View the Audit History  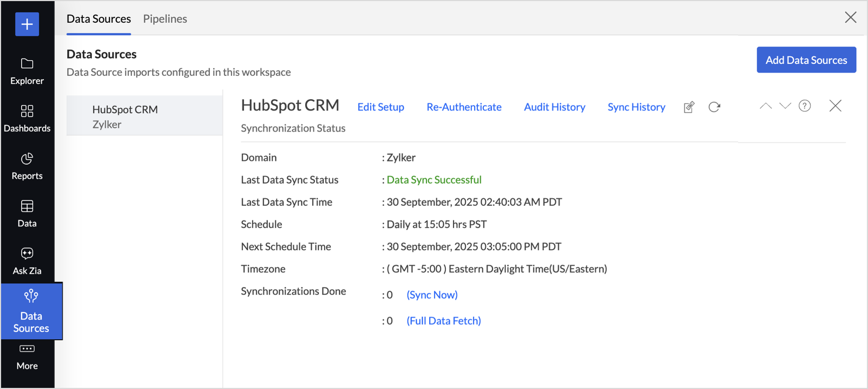point(554,107)
